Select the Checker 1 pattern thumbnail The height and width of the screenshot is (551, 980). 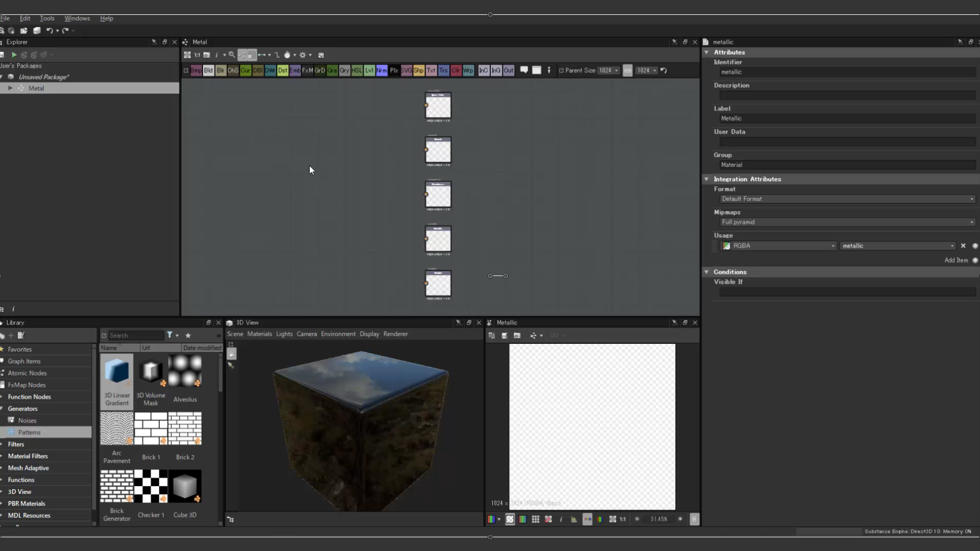pos(151,486)
